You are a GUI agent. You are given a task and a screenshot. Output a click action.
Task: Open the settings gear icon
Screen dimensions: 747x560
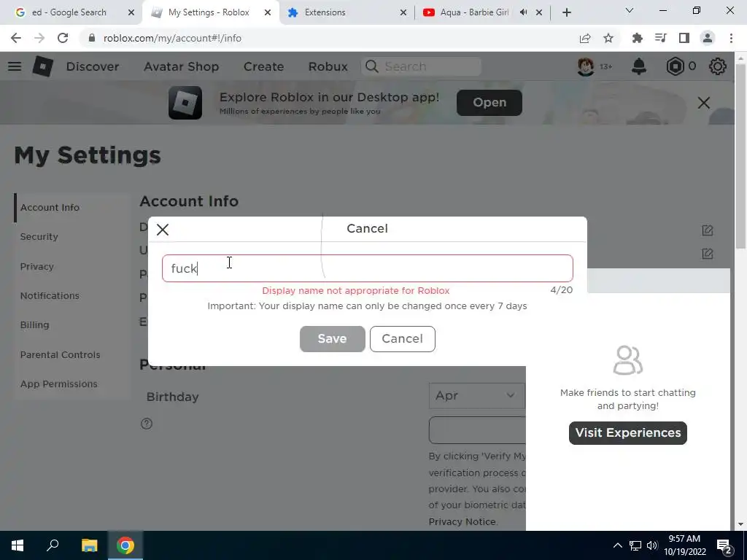pyautogui.click(x=718, y=66)
